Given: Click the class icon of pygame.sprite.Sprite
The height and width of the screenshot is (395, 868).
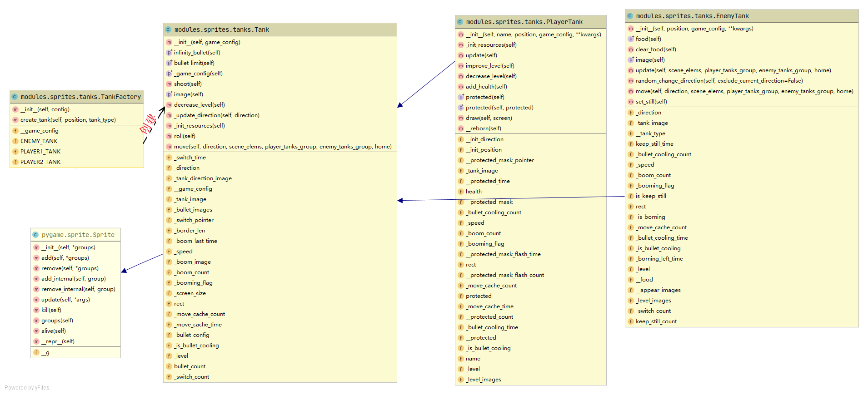Looking at the screenshot, I should tap(35, 235).
